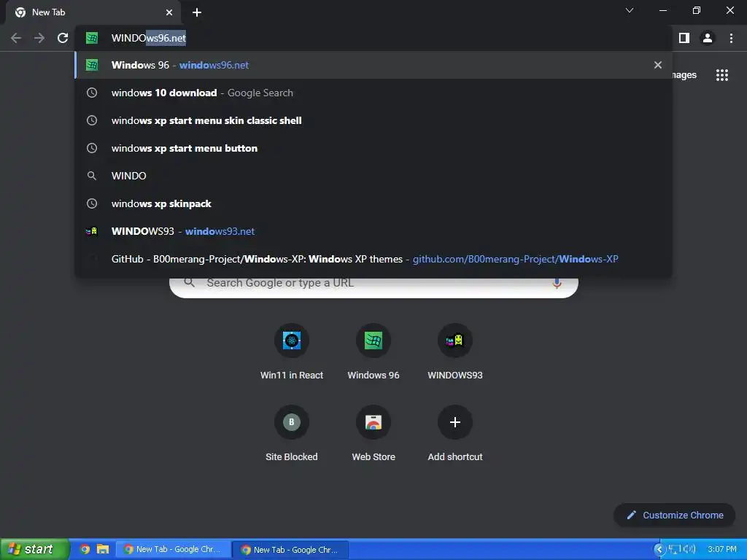Switch to second New Tab taskbar window

pyautogui.click(x=290, y=550)
